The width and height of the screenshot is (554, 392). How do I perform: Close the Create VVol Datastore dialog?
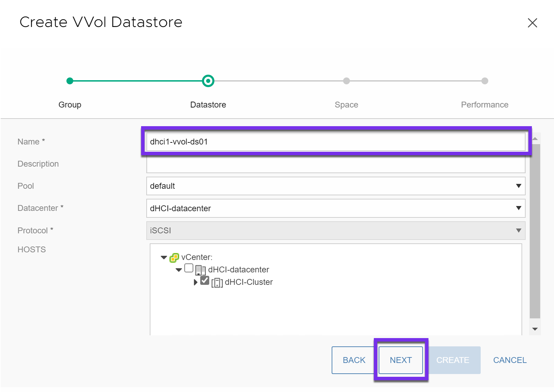[532, 23]
